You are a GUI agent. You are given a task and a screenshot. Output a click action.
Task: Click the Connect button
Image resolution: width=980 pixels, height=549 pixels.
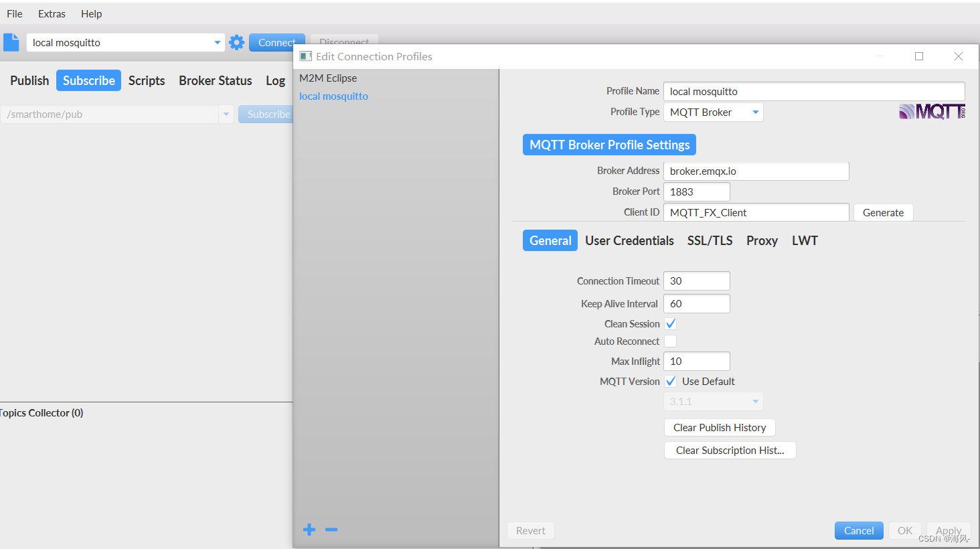276,42
